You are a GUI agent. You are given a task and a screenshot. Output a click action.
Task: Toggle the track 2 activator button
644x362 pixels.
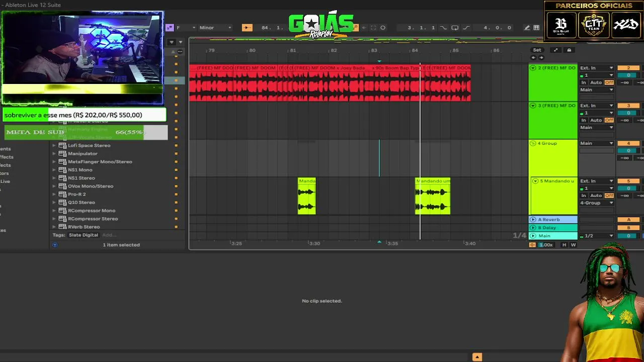click(628, 68)
